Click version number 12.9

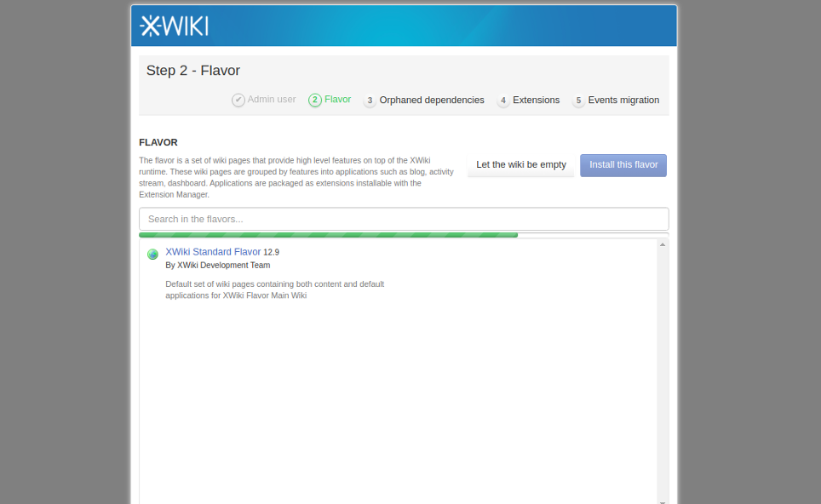(271, 252)
